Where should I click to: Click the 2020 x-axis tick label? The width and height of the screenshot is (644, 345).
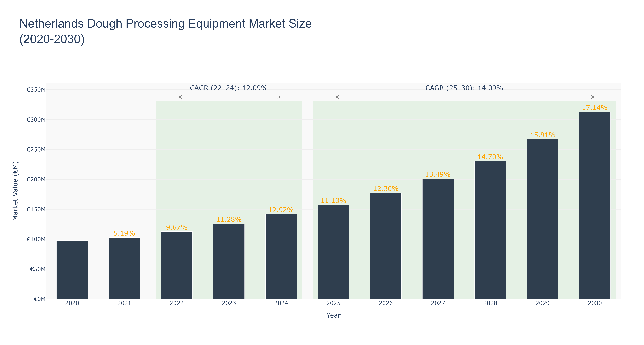72,303
